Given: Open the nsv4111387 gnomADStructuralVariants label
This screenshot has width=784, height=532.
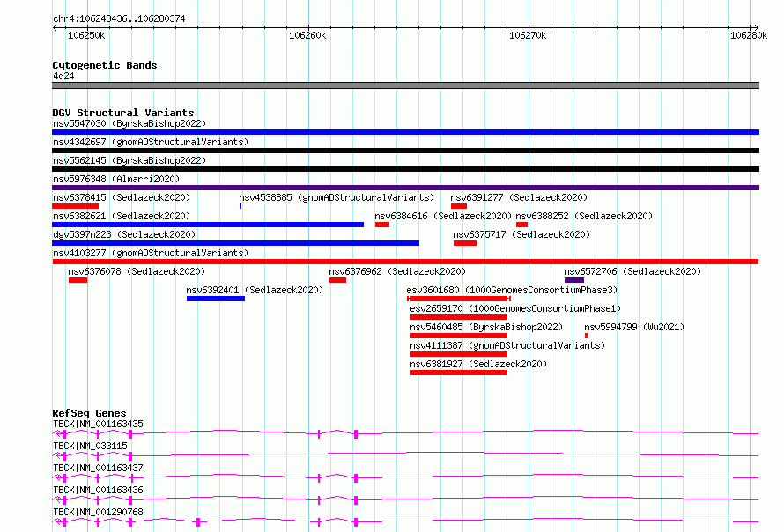Looking at the screenshot, I should [507, 345].
